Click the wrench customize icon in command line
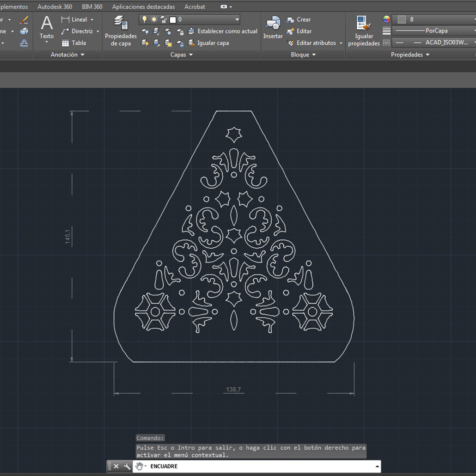Screen dimensions: 476x476 [127, 466]
